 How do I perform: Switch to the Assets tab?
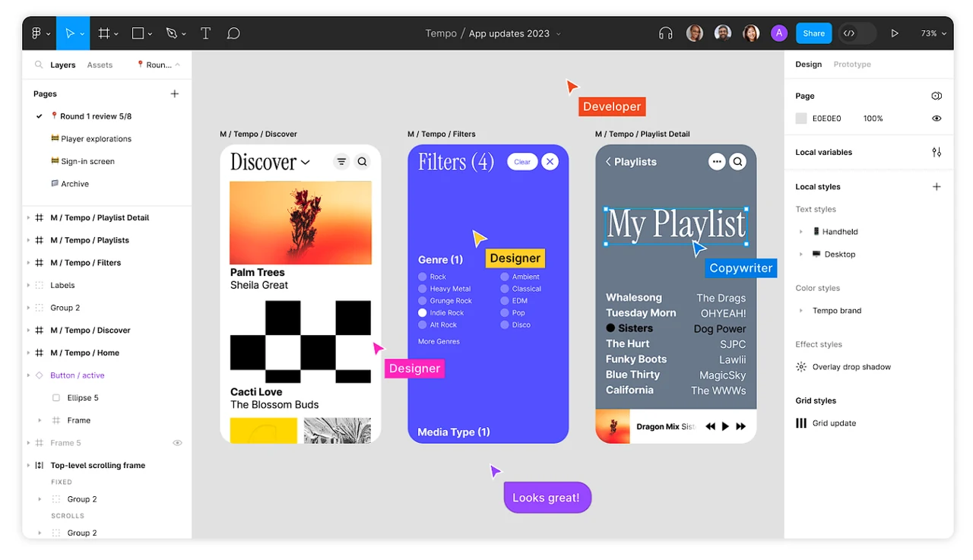coord(100,65)
